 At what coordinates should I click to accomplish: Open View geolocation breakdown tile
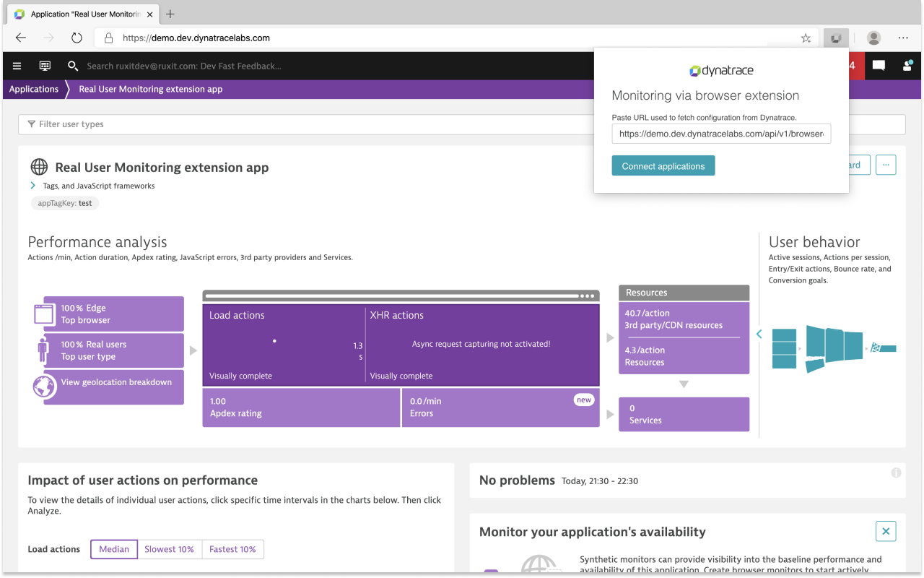point(113,387)
